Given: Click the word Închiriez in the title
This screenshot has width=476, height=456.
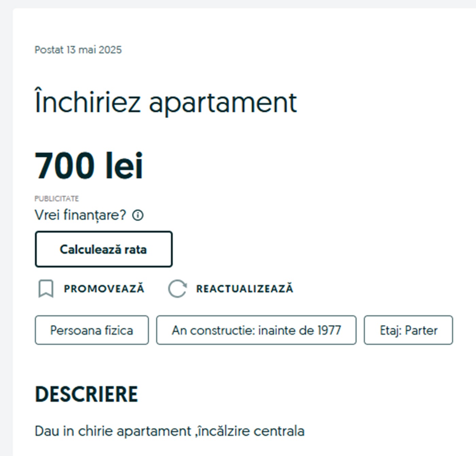Looking at the screenshot, I should [88, 102].
